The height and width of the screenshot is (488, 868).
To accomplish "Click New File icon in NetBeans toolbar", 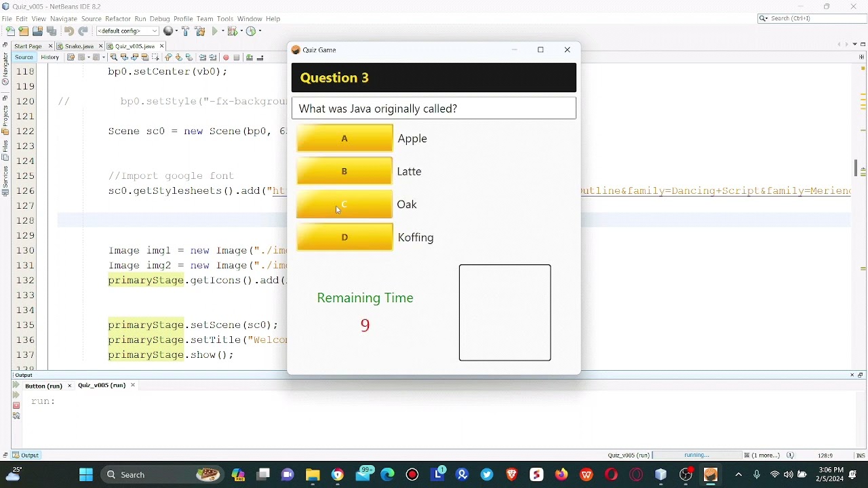I will coord(10,31).
